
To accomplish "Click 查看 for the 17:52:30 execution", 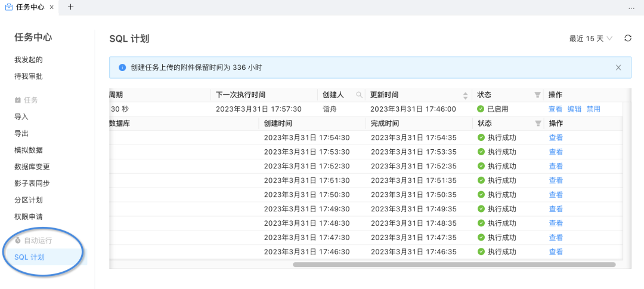I will (x=556, y=166).
